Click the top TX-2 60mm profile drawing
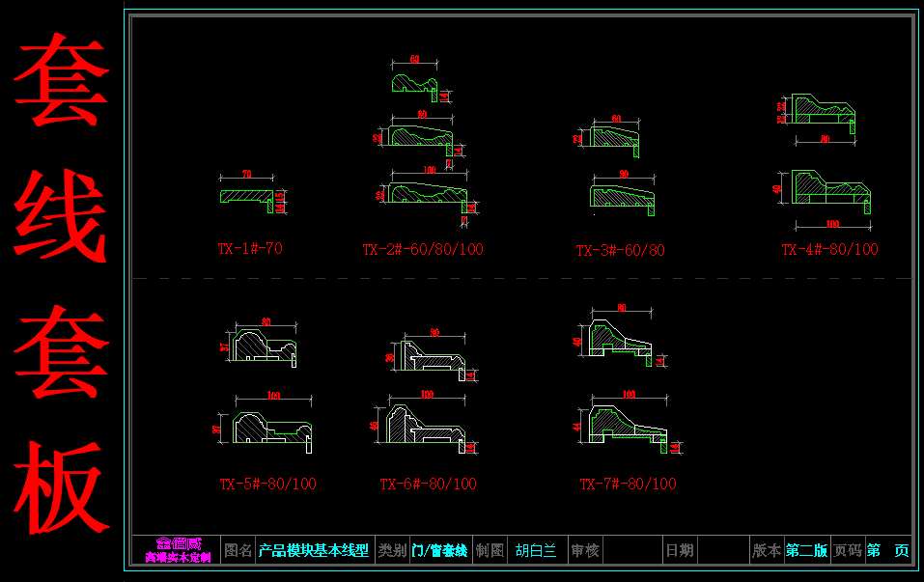The width and height of the screenshot is (924, 582). (415, 83)
